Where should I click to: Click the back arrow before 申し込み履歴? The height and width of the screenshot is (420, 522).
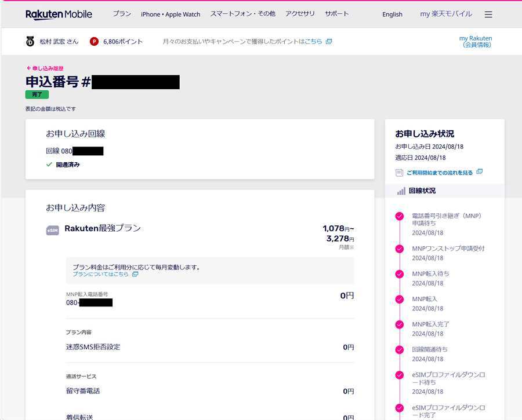28,68
